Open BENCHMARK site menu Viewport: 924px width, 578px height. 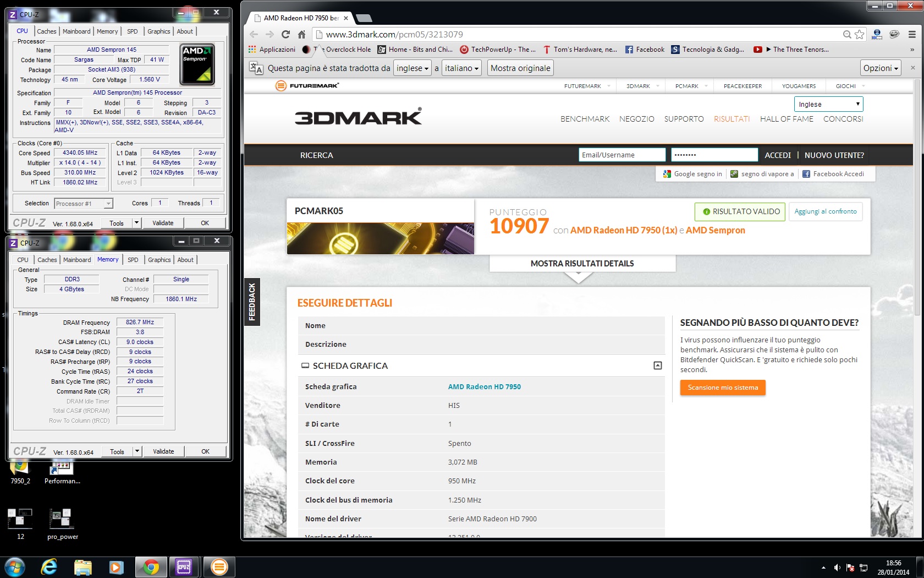point(585,119)
